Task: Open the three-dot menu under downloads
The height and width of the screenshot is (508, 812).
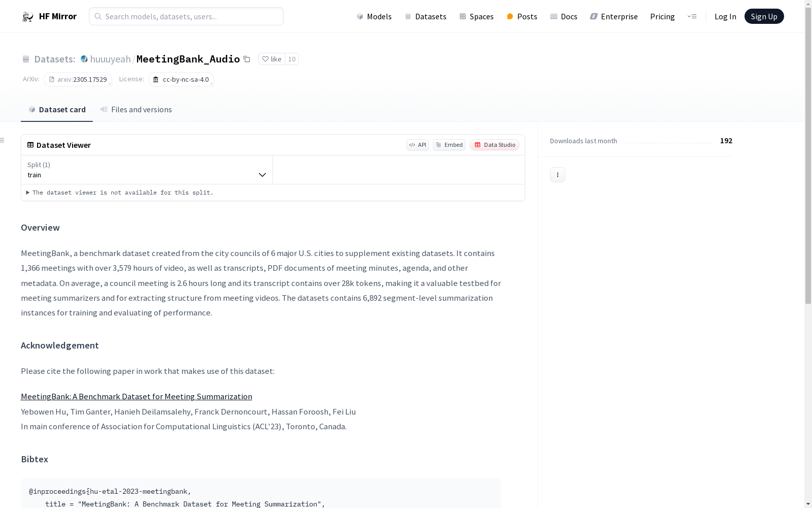Action: pyautogui.click(x=558, y=175)
